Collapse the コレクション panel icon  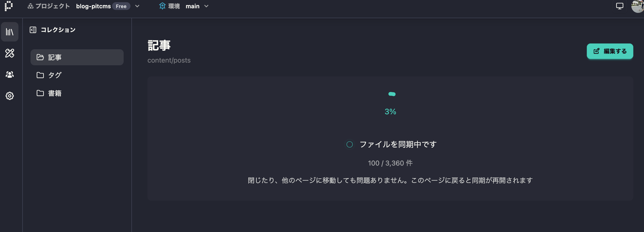[x=33, y=30]
